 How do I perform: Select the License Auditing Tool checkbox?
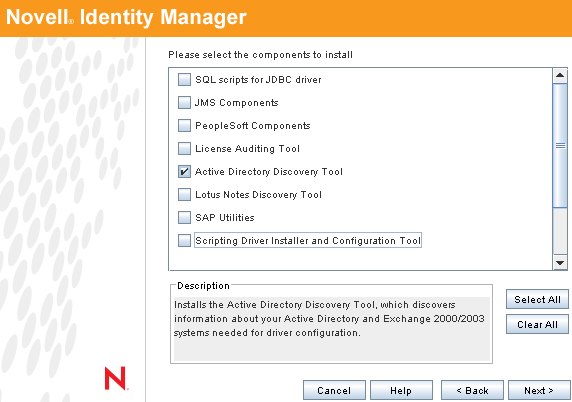click(184, 148)
